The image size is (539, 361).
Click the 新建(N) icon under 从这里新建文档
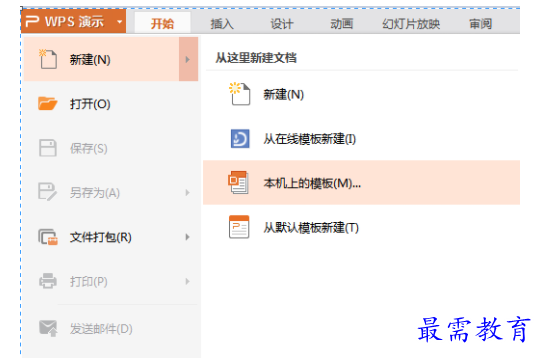240,94
